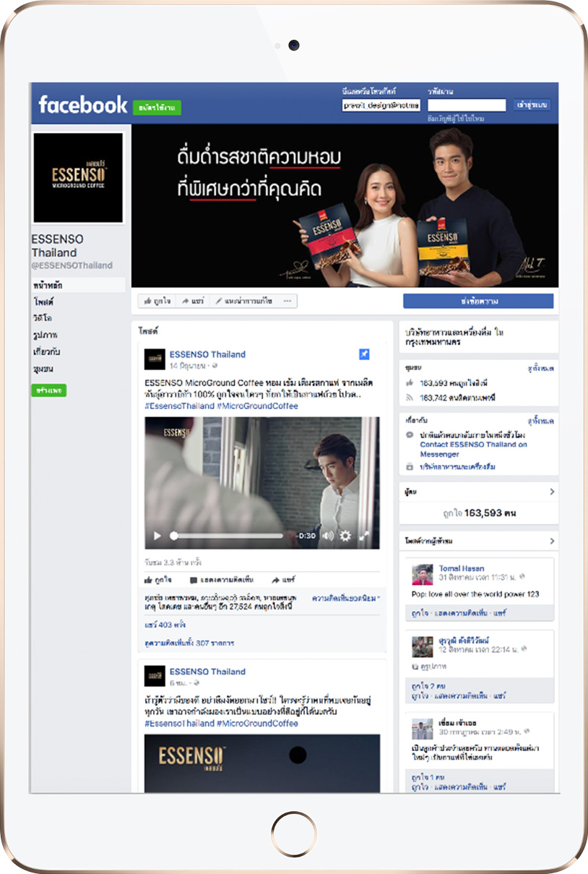Screen dimensions: 588x874
Task: Click the category icon for food and beverage company
Action: click(x=410, y=467)
